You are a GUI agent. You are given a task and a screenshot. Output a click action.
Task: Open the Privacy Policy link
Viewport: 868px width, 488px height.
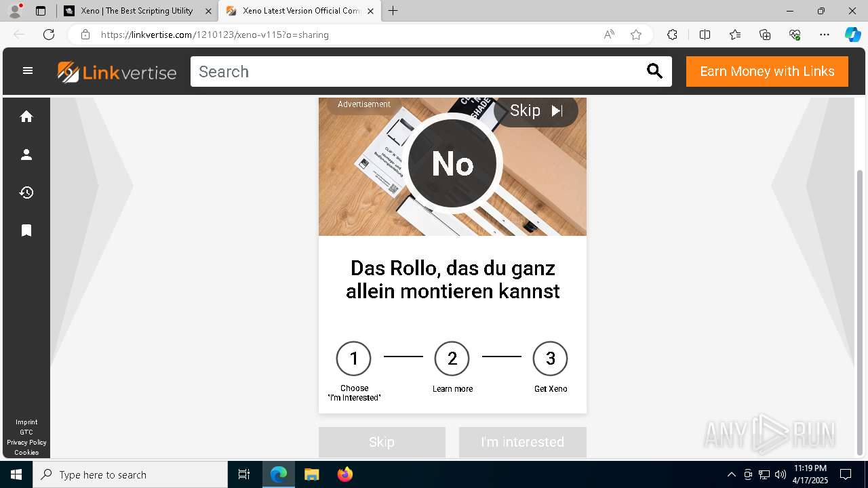26,443
